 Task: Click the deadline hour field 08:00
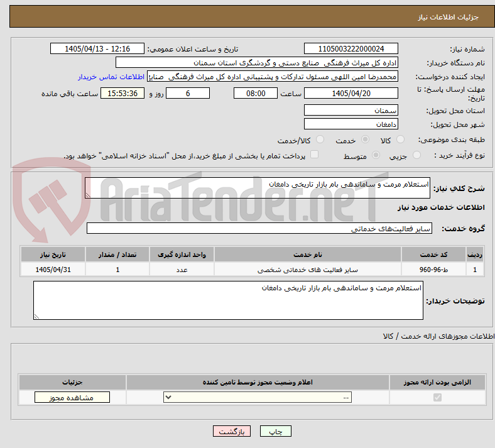click(x=256, y=93)
